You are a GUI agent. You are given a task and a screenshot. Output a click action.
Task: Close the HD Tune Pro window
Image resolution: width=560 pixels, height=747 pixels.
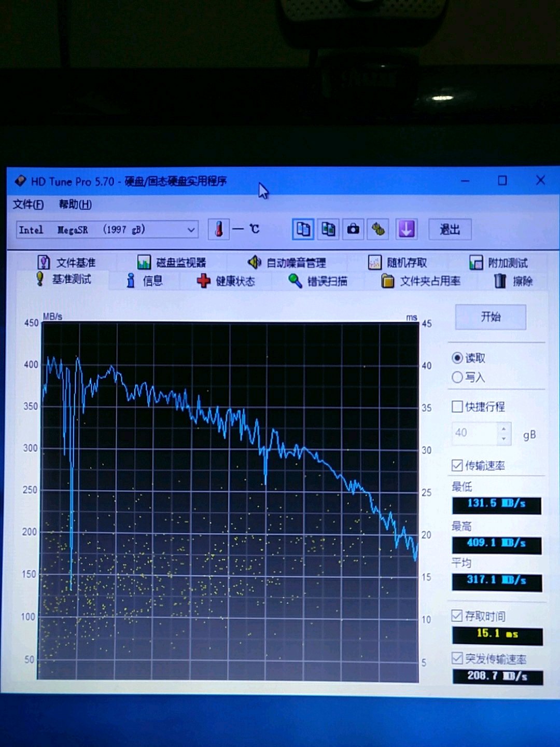point(540,179)
